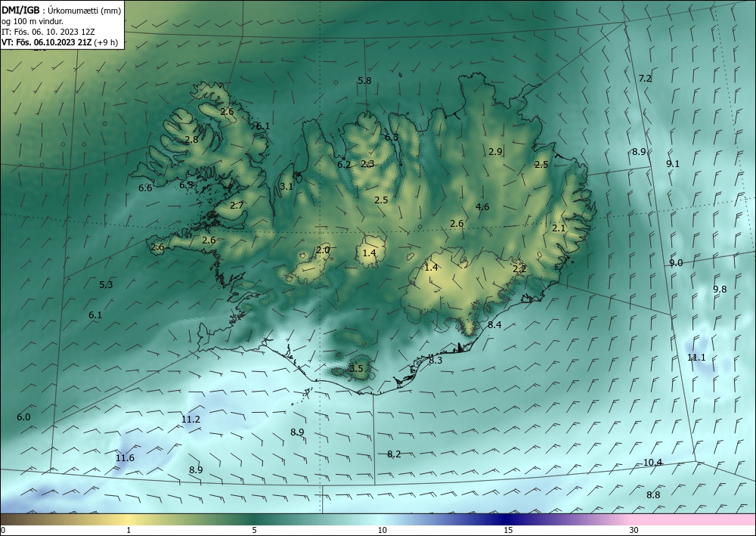756x536 pixels.
Task: Click the 30 tick on the color scale
Action: (634, 531)
